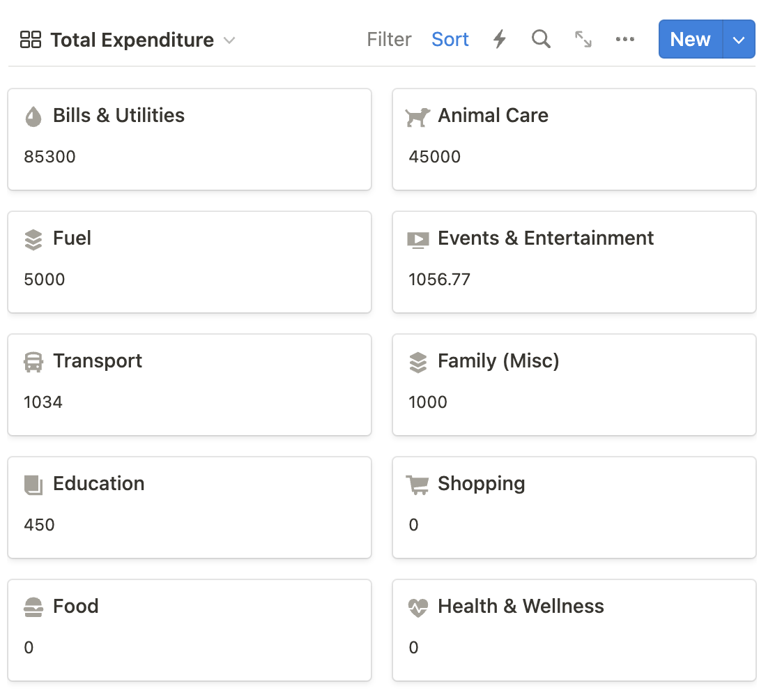This screenshot has height=700, width=782.
Task: Click the burger icon on Food
Action: tap(33, 607)
